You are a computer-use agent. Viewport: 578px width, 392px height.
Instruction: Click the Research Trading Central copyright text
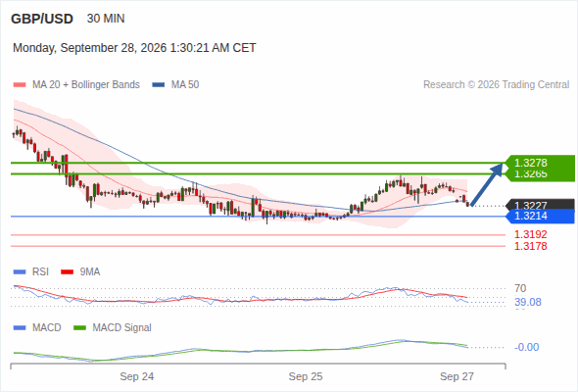tap(496, 85)
